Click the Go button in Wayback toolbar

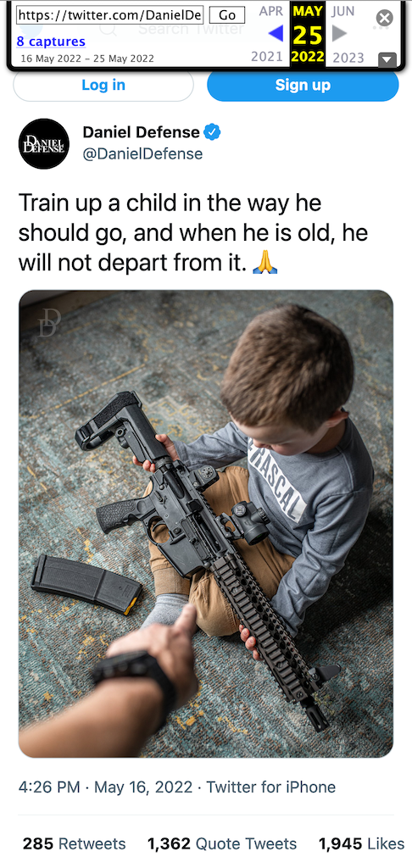pos(227,15)
